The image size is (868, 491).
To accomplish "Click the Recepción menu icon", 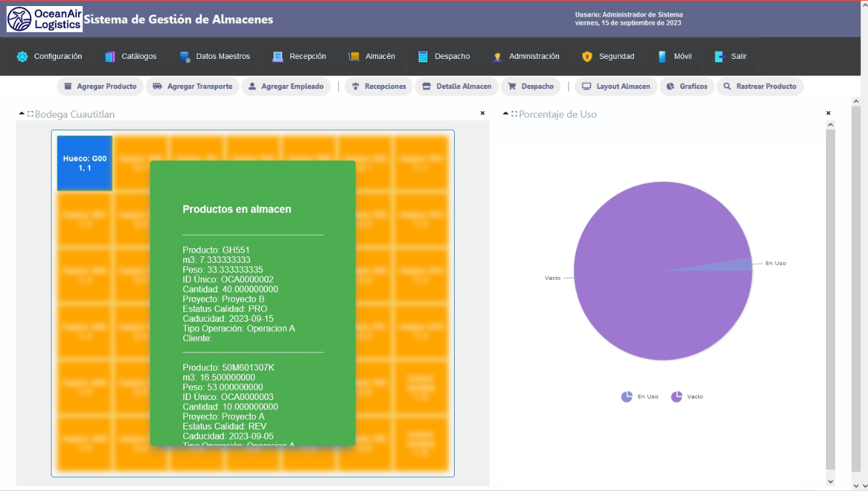I will pyautogui.click(x=278, y=57).
